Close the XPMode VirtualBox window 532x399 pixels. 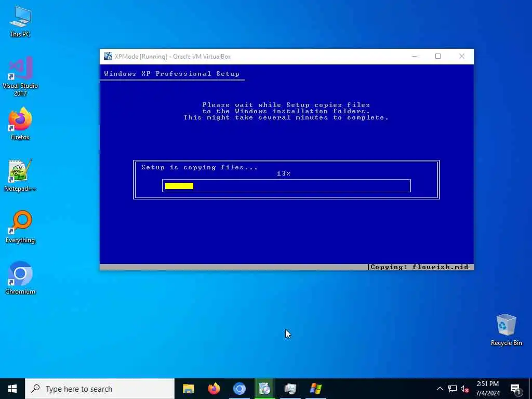pos(462,56)
